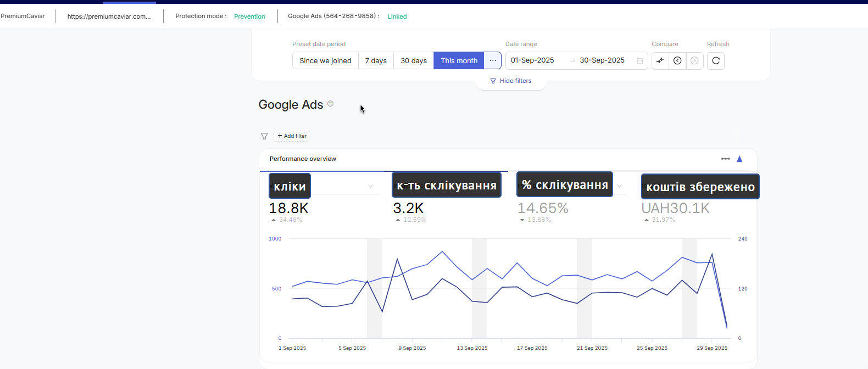Expand the third metric dropdown chevron
Image resolution: width=868 pixels, height=369 pixels.
[620, 186]
